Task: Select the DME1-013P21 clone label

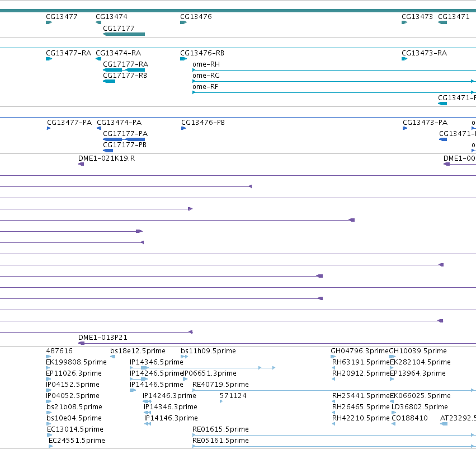Action: tap(102, 338)
